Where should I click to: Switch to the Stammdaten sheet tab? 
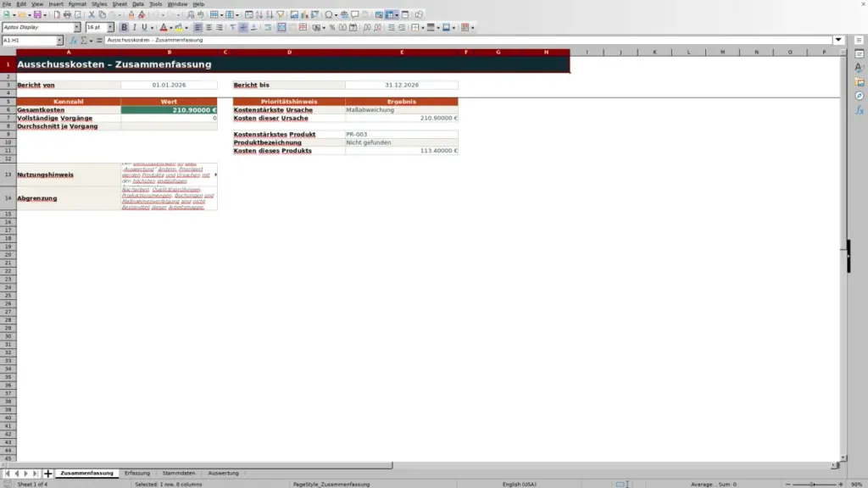coord(179,474)
